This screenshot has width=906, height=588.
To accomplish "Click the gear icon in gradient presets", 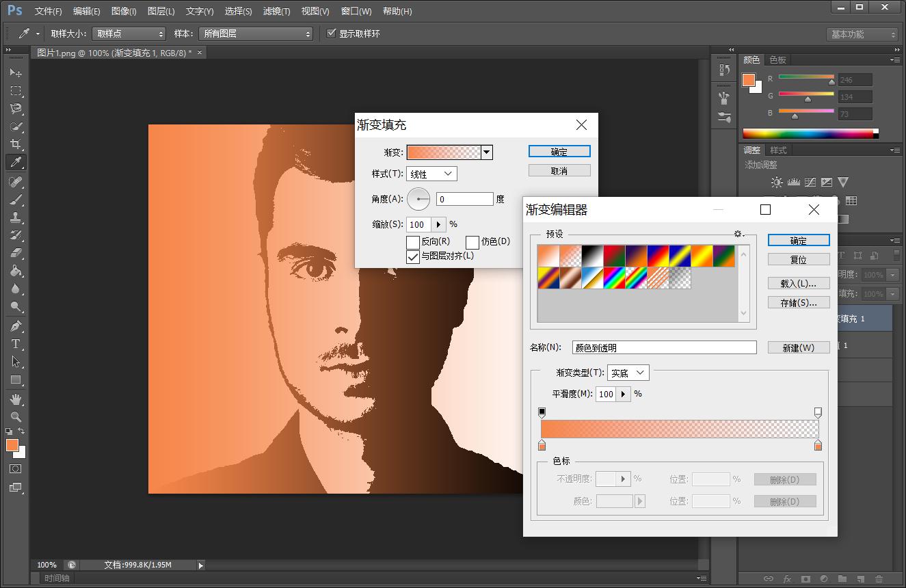I will coord(738,234).
